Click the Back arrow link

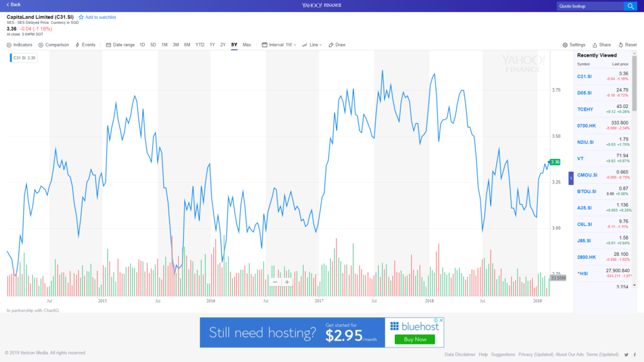[x=13, y=4]
